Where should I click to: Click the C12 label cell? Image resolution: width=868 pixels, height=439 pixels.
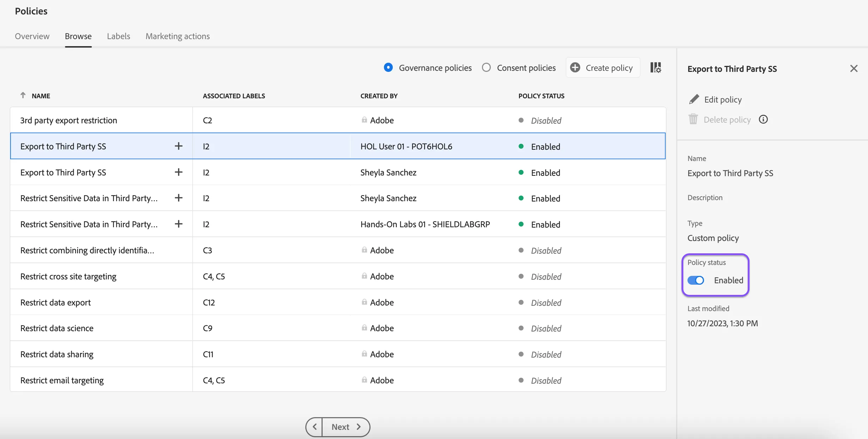click(209, 302)
